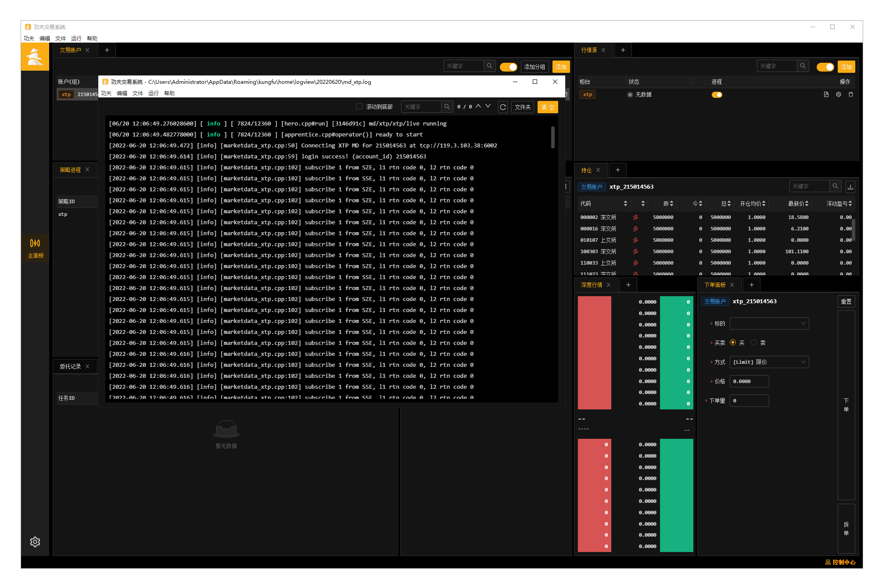Open the 运行 menu in log viewer
The image size is (893, 588).
click(154, 93)
